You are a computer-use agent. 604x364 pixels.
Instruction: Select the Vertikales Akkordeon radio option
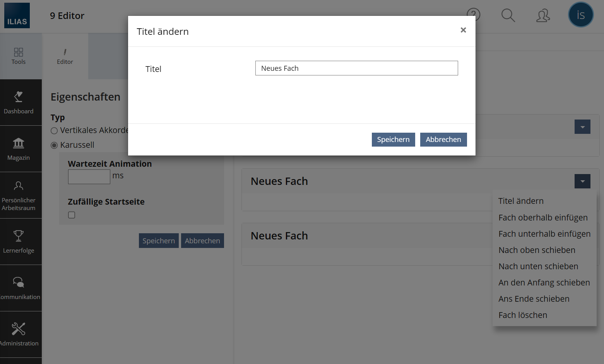pyautogui.click(x=54, y=131)
